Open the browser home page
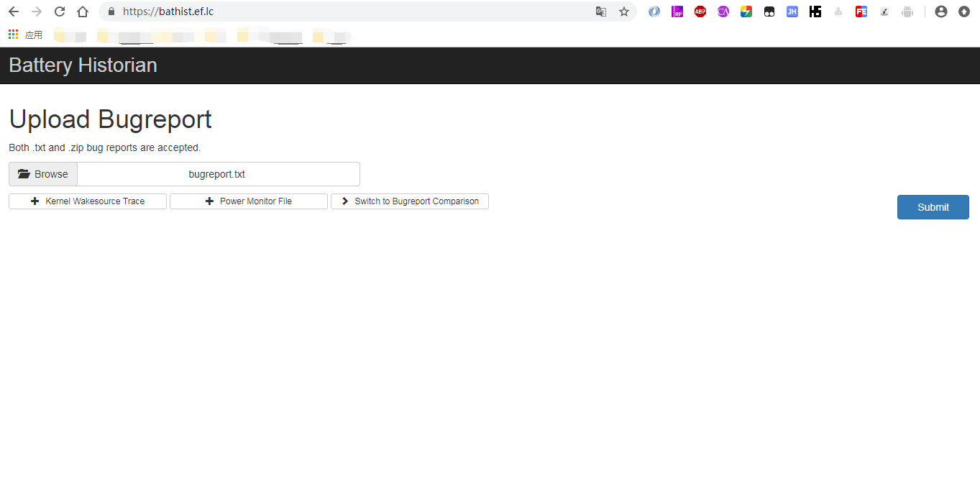This screenshot has width=980, height=497. pos(83,12)
